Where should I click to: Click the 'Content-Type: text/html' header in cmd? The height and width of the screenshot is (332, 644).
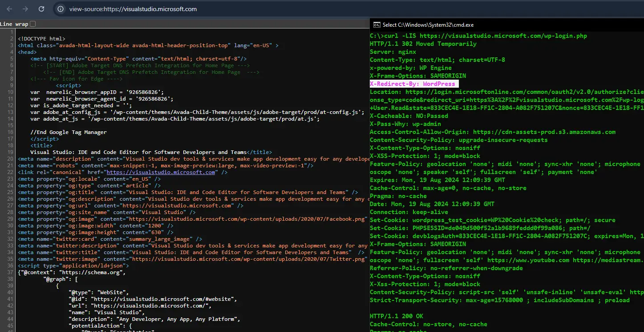coord(437,60)
